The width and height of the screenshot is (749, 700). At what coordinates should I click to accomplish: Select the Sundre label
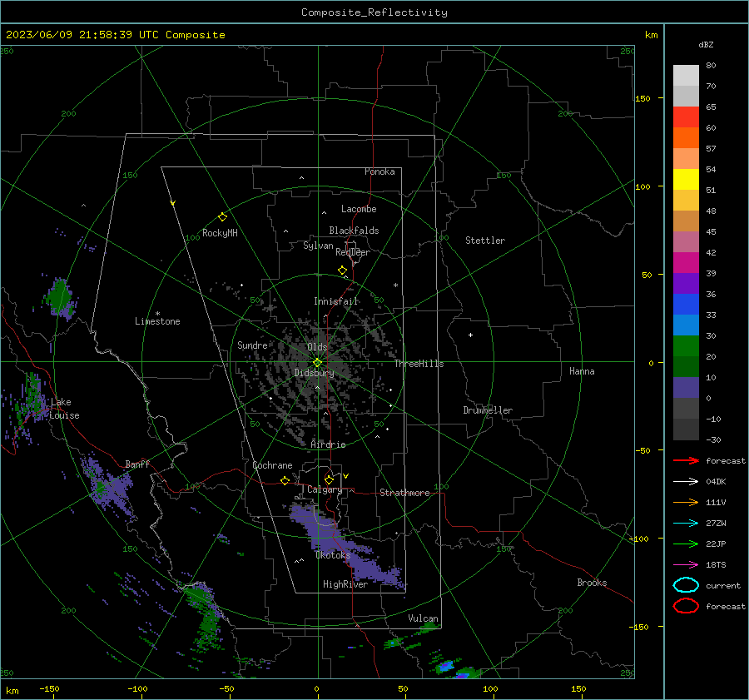pos(252,345)
